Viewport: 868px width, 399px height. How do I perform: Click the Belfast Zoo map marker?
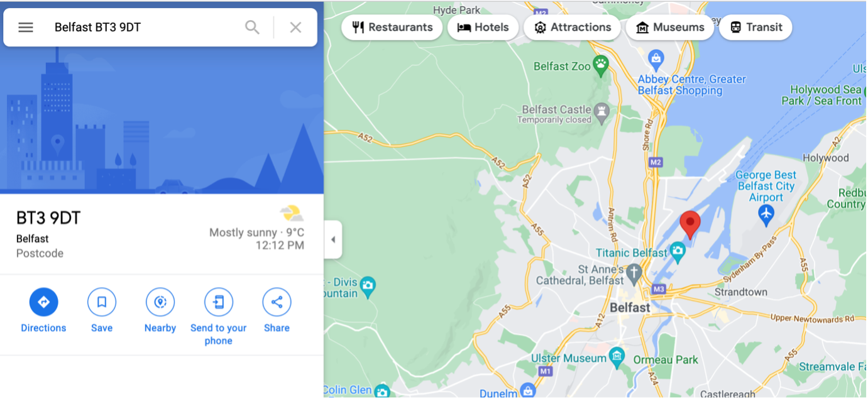tap(602, 65)
